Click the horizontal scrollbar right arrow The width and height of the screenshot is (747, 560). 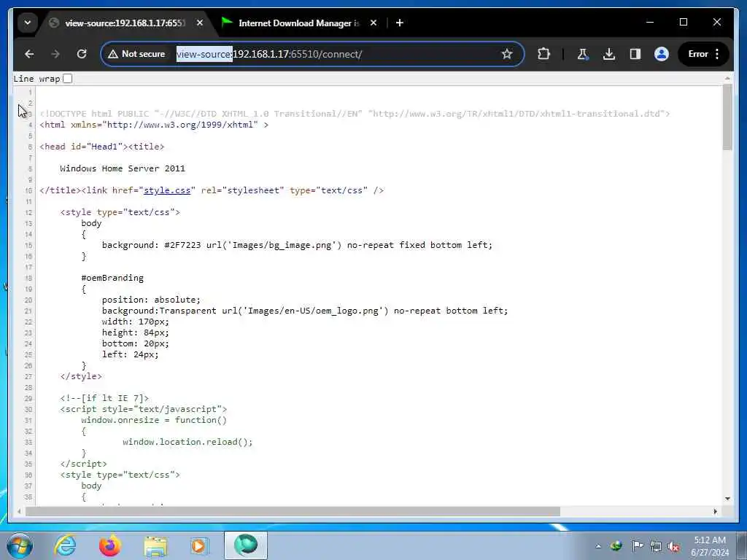coord(715,512)
